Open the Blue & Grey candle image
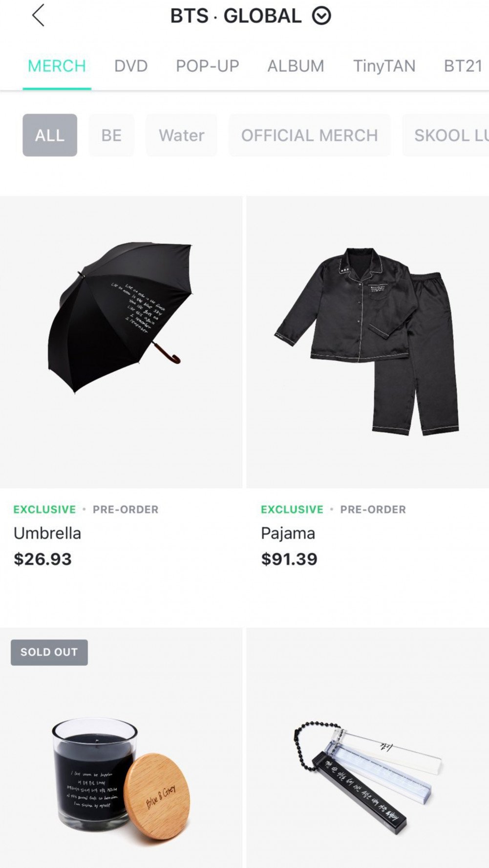The height and width of the screenshot is (868, 489). (x=121, y=771)
